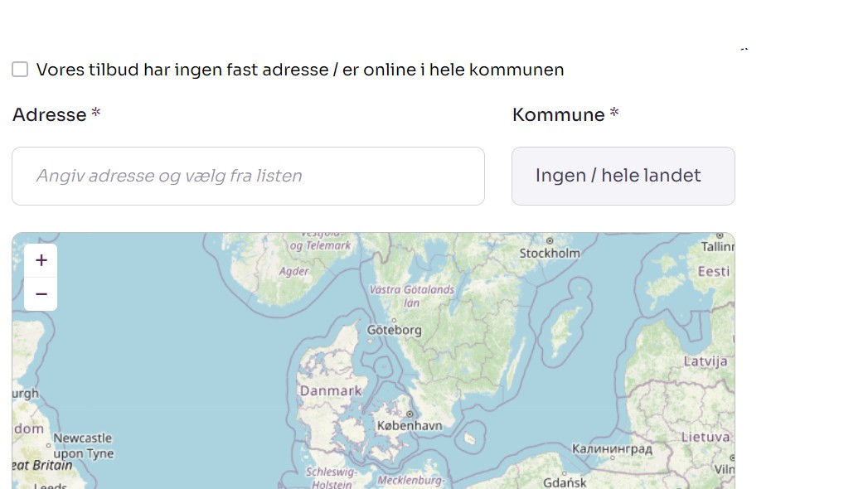Enable 'Vores tilbud har ingen fast adresse' checkbox
Image resolution: width=868 pixels, height=489 pixels.
coord(19,69)
